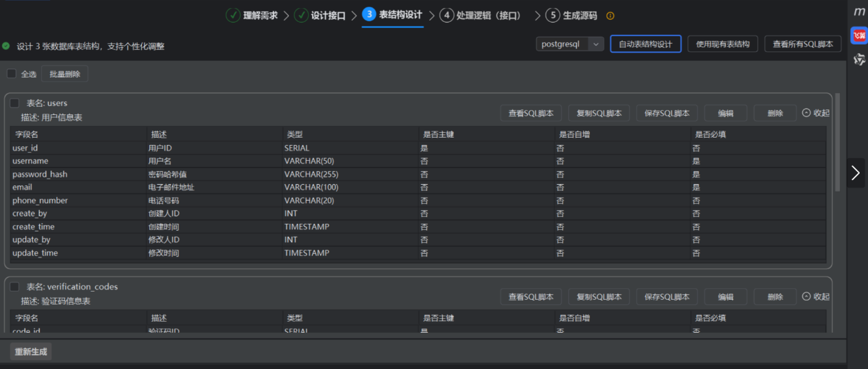868x369 pixels.
Task: View SQL script for verification_codes table
Action: pyautogui.click(x=531, y=296)
